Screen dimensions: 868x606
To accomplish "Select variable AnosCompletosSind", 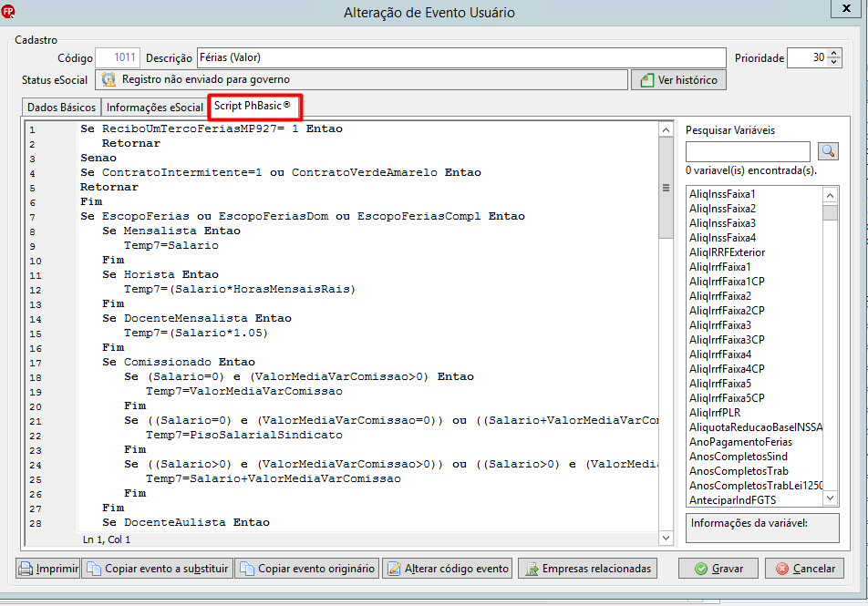I will [738, 457].
